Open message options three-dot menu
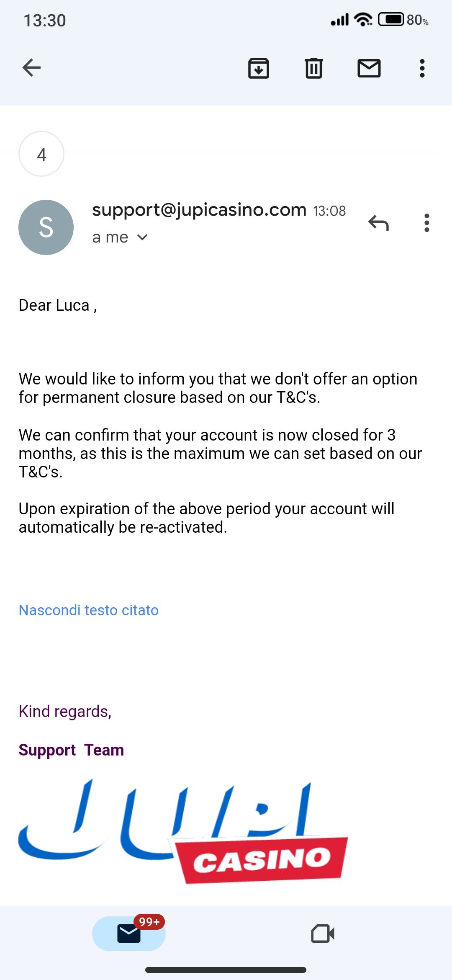The width and height of the screenshot is (452, 980). 426,223
